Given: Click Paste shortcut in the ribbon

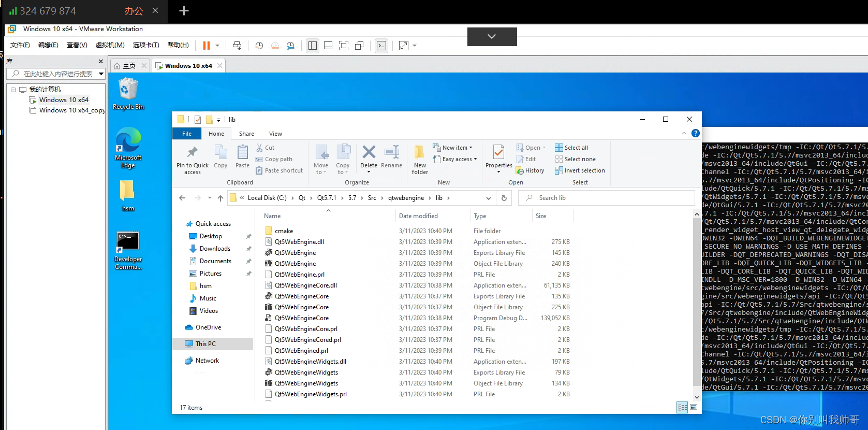Looking at the screenshot, I should pyautogui.click(x=279, y=170).
